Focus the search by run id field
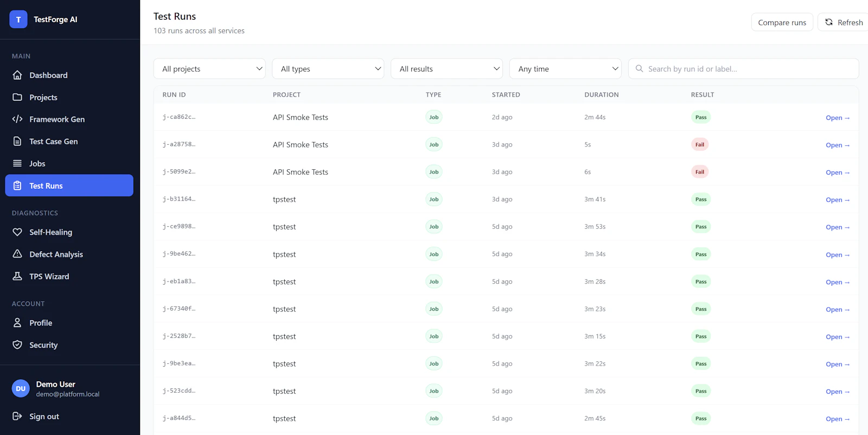This screenshot has width=868, height=435. pos(743,69)
